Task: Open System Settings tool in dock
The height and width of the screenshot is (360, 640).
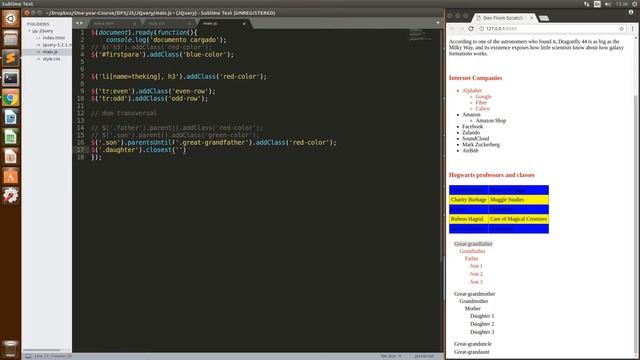Action: pyautogui.click(x=11, y=196)
